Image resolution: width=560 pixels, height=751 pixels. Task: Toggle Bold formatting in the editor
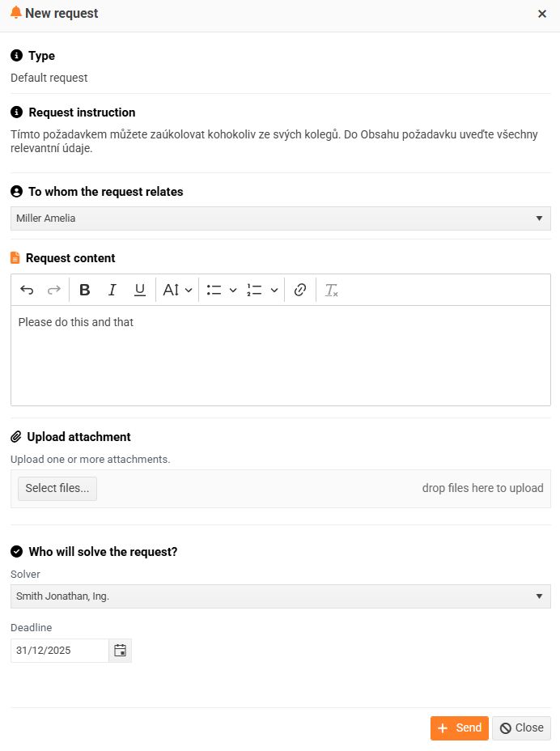[x=85, y=290]
